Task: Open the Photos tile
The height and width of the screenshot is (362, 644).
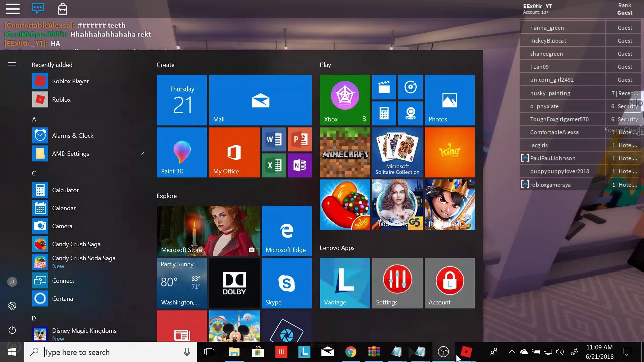Action: click(x=450, y=100)
